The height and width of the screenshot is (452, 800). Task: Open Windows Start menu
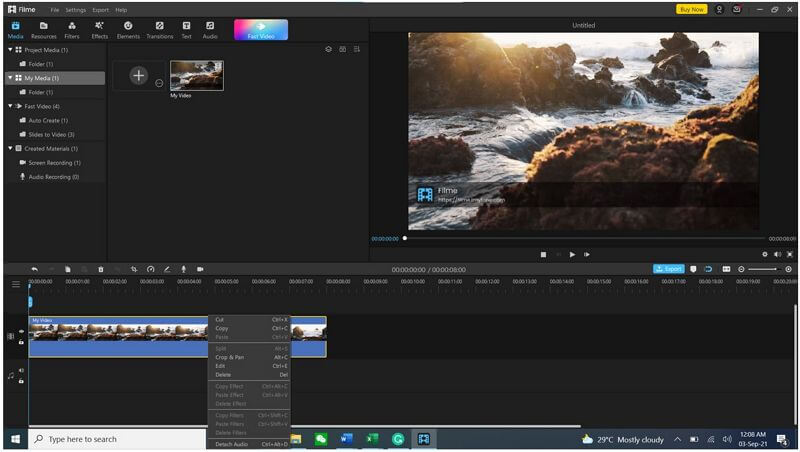[x=15, y=439]
